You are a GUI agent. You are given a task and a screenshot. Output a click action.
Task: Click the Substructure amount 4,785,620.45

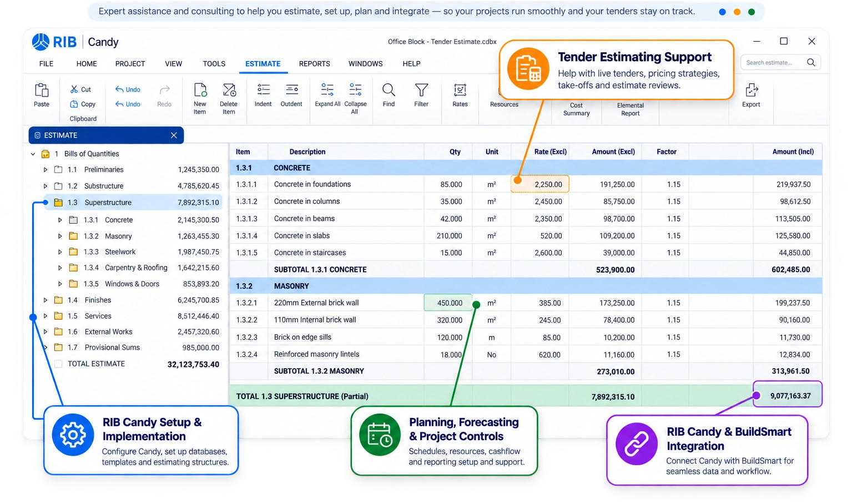click(198, 186)
